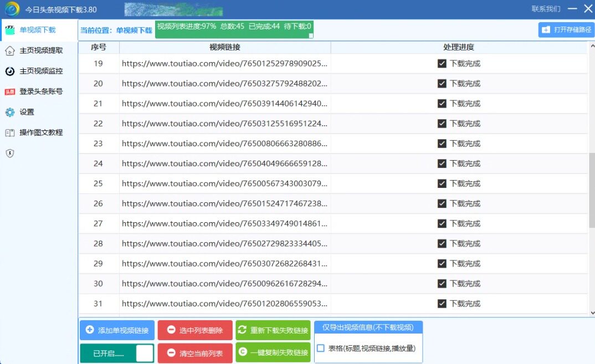The image size is (595, 364).
Task: Click the vertical scrollbar thumb
Action: tap(592, 190)
